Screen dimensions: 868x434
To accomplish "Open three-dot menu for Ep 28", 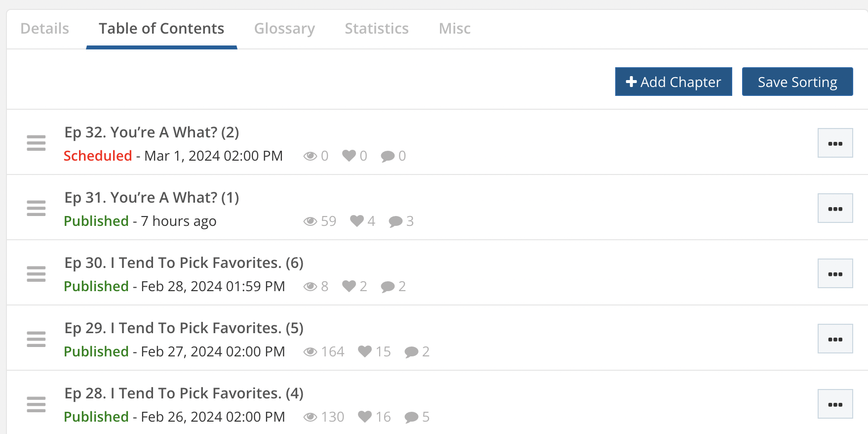I will [835, 404].
